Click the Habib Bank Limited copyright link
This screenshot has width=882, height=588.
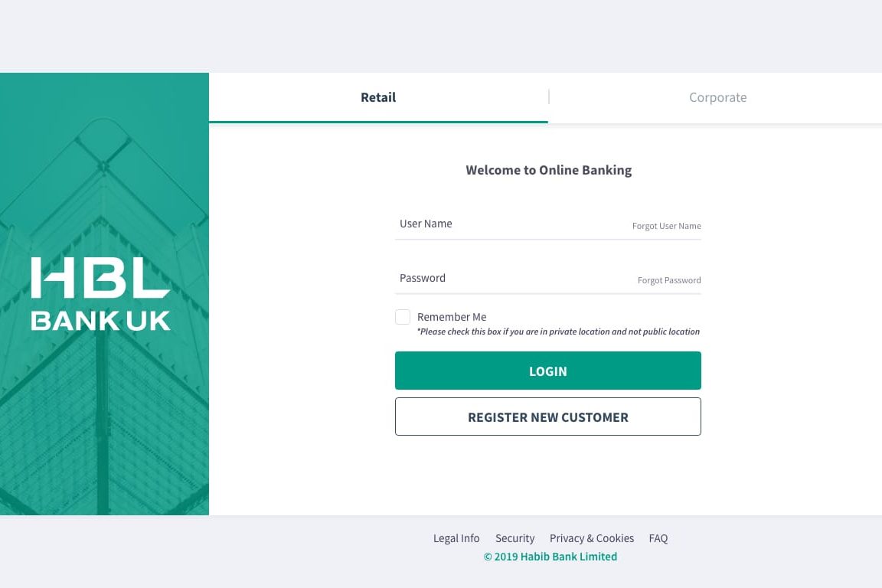[x=550, y=557]
